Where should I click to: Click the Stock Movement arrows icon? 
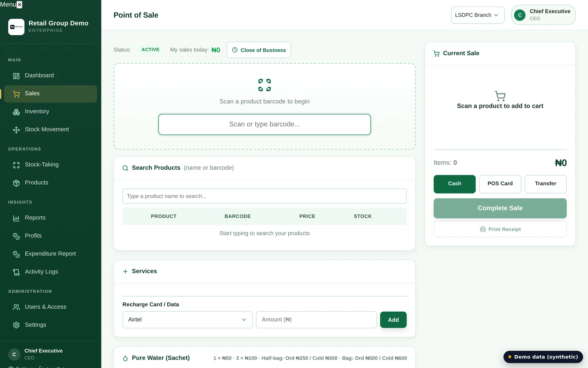point(16,130)
